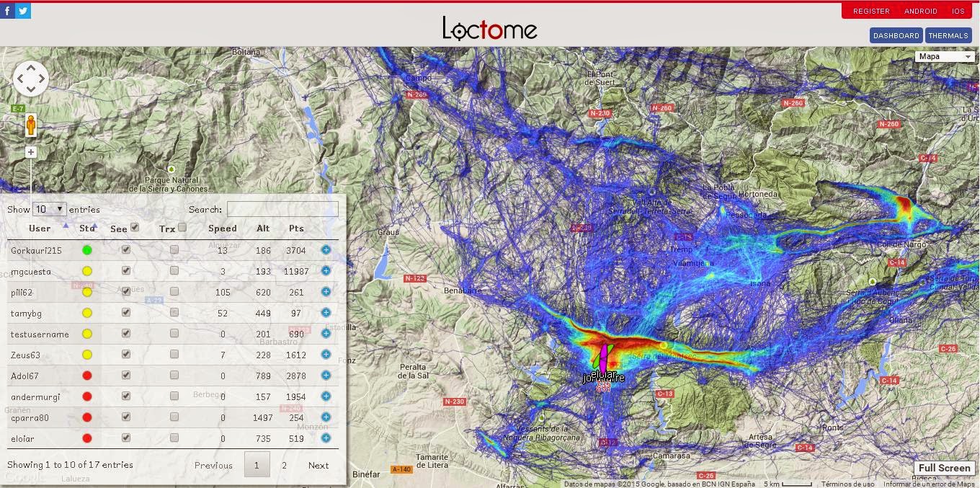Open the Show entries count dropdown
The height and width of the screenshot is (488, 980).
(48, 208)
